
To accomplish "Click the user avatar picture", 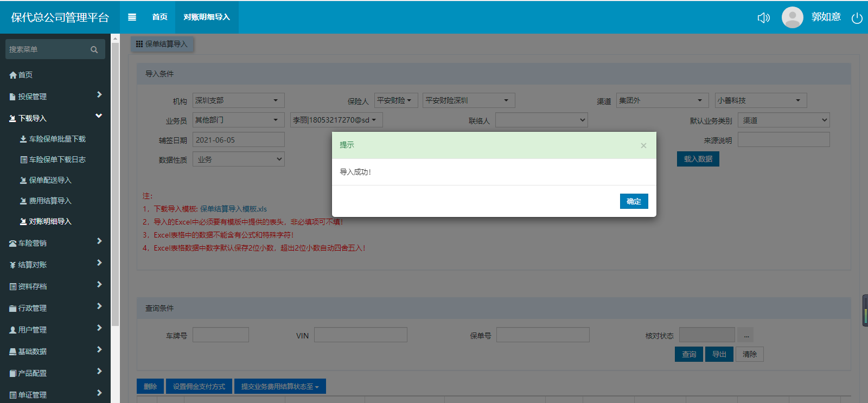I will [x=792, y=17].
